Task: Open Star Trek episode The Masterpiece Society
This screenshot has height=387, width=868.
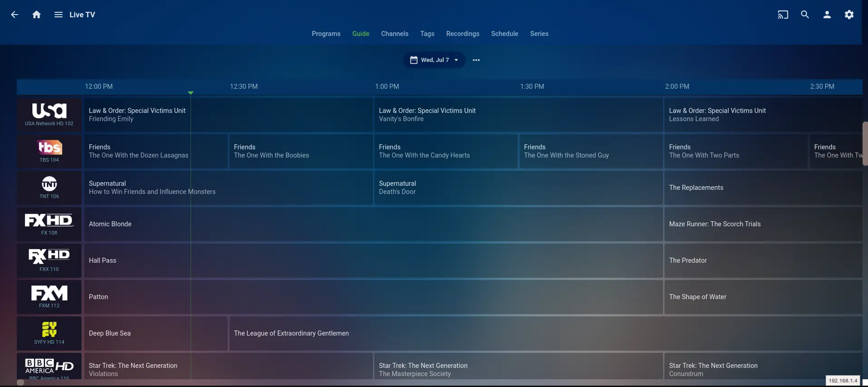Action: [x=518, y=367]
